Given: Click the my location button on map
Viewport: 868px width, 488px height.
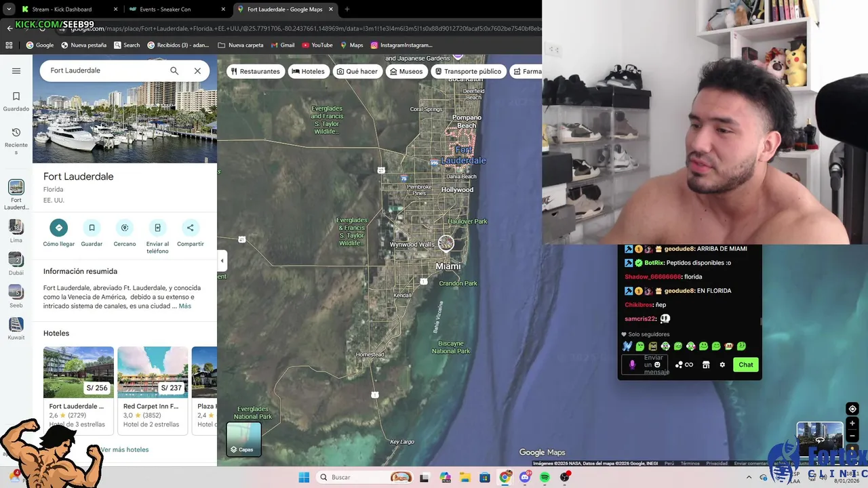Looking at the screenshot, I should point(852,409).
